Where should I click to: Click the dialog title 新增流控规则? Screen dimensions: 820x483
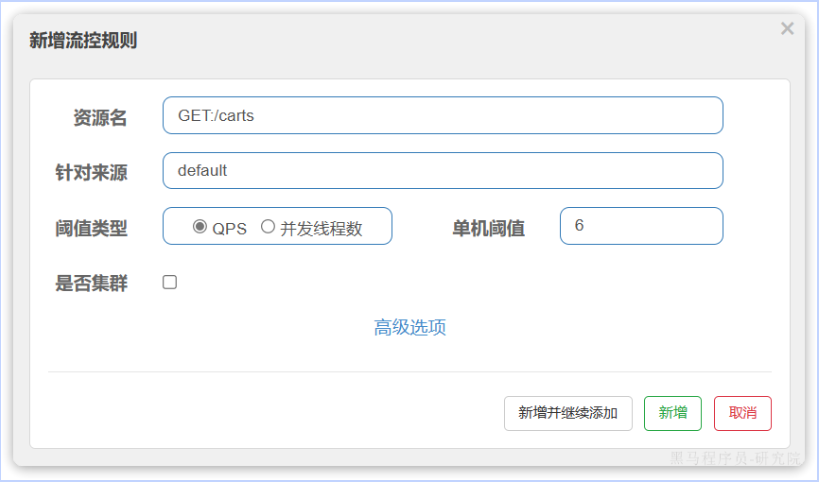[x=83, y=41]
